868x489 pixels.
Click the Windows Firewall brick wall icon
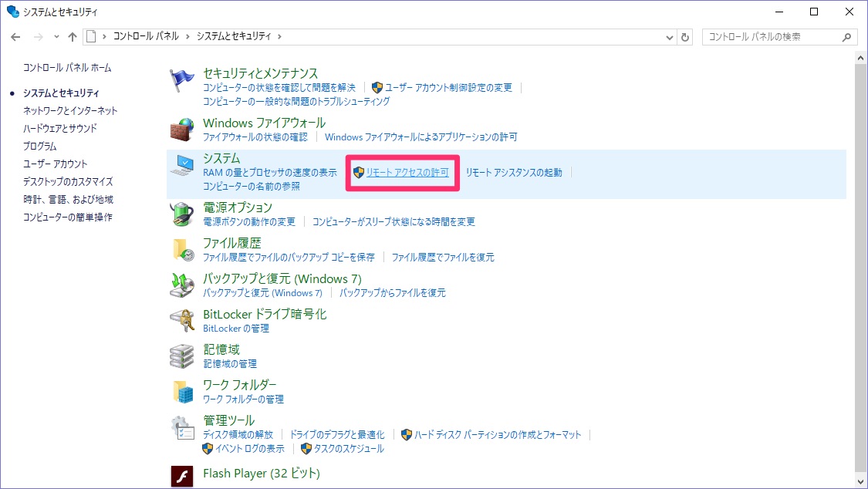point(181,130)
